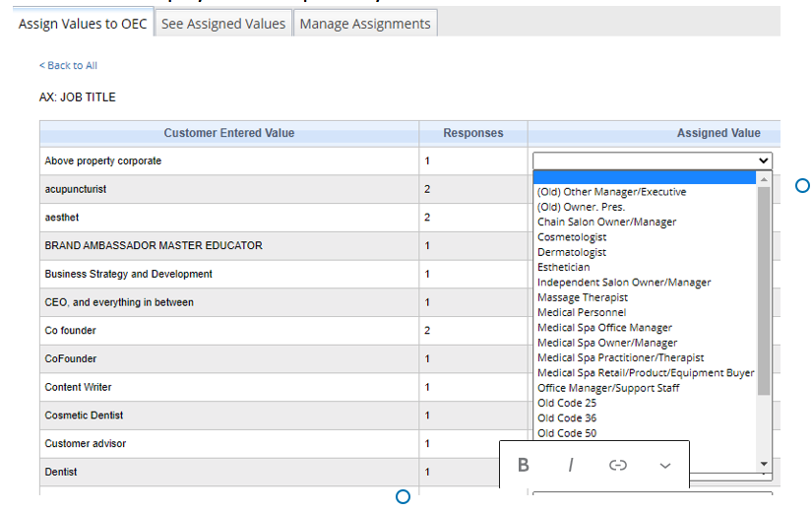Apply italic formatting from floating toolbar
This screenshot has height=511, width=812.
pos(570,466)
